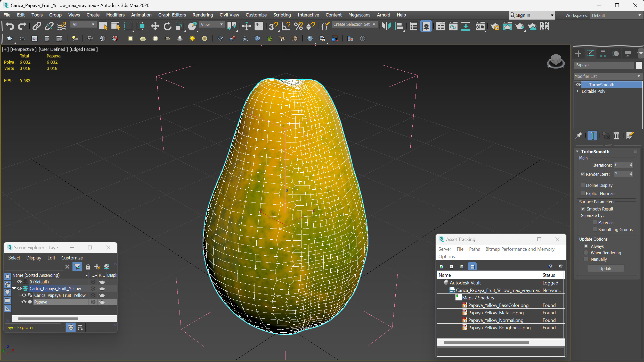Viewport: 644px width, 362px height.
Task: Open the All selection filter dropdown
Action: [83, 24]
